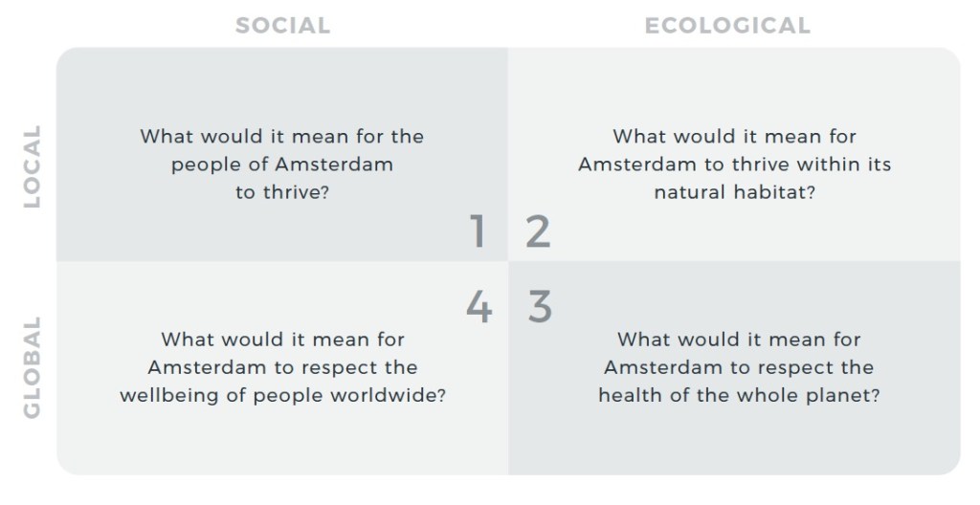Click the large number 3
This screenshot has width=980, height=505.
click(540, 307)
